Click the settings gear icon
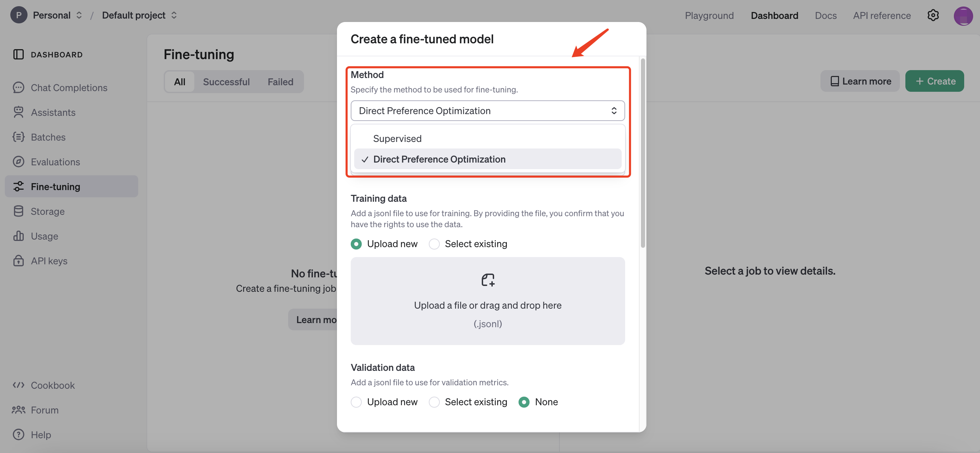Screen dimensions: 980x453 coord(933,15)
